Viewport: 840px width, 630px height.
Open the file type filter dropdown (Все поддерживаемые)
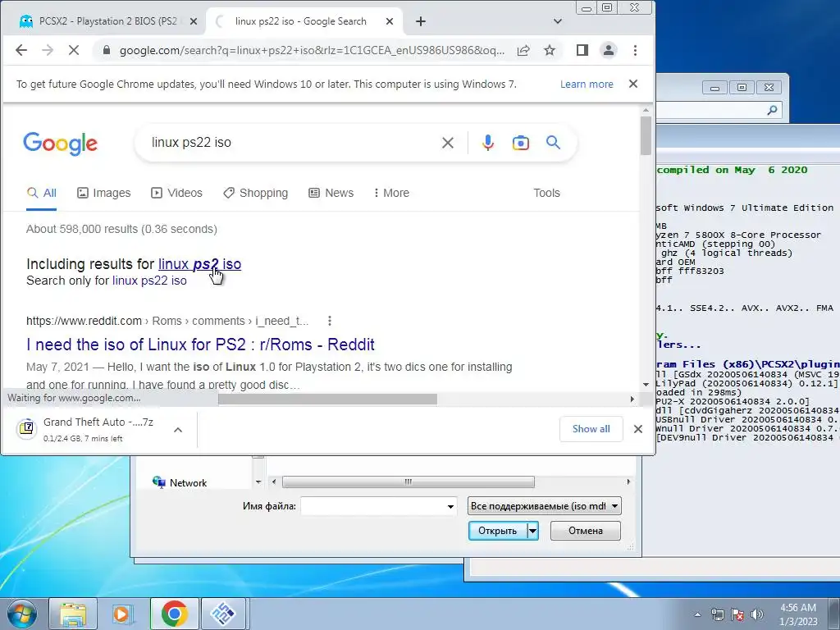[545, 506]
